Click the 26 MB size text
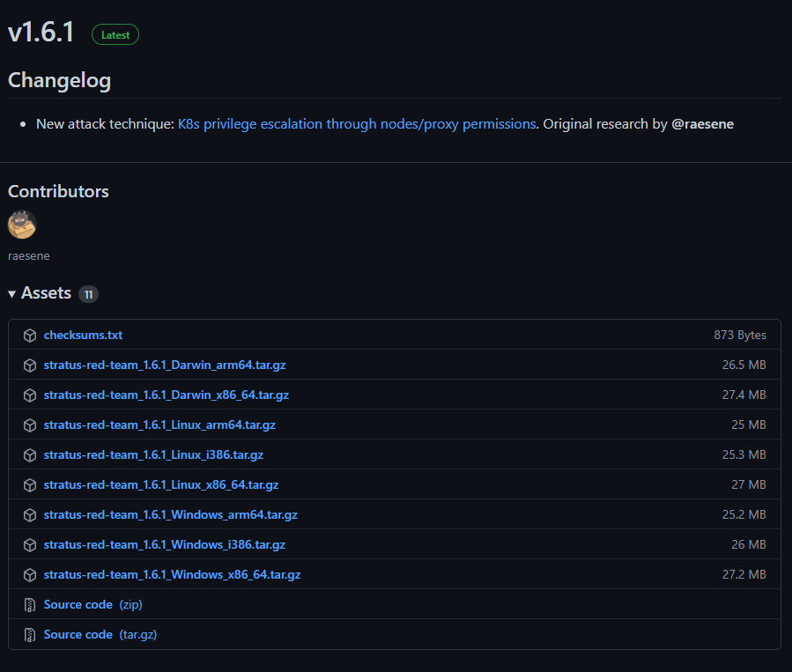 (x=749, y=545)
